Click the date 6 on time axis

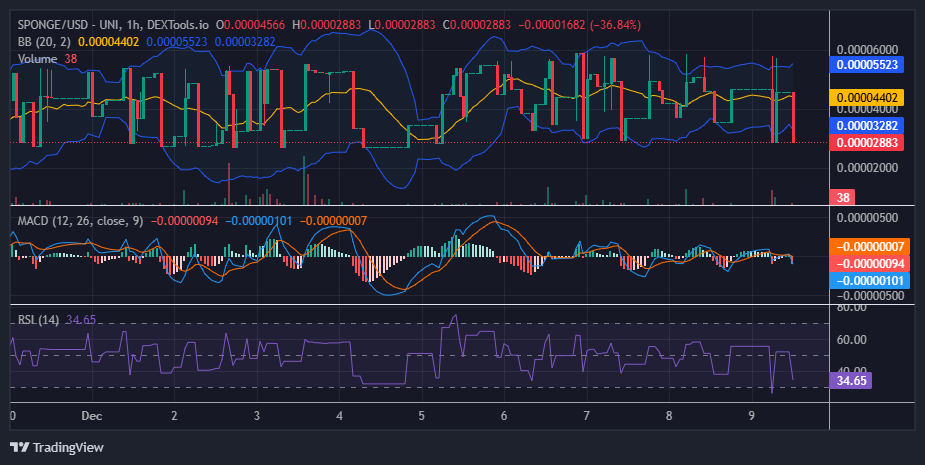click(504, 416)
